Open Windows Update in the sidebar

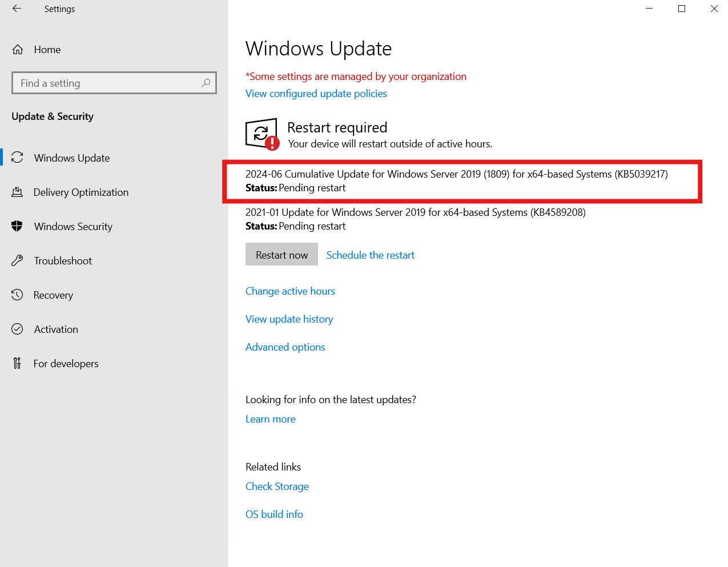pos(72,158)
